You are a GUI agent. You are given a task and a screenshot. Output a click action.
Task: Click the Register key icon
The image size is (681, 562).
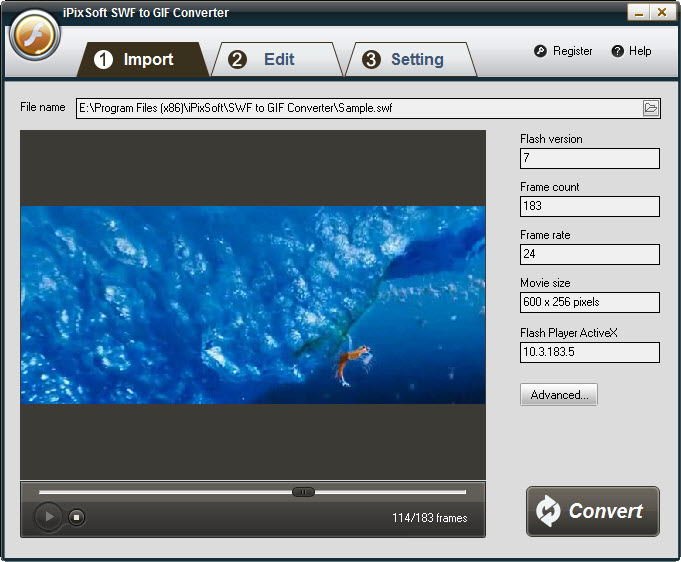point(540,51)
